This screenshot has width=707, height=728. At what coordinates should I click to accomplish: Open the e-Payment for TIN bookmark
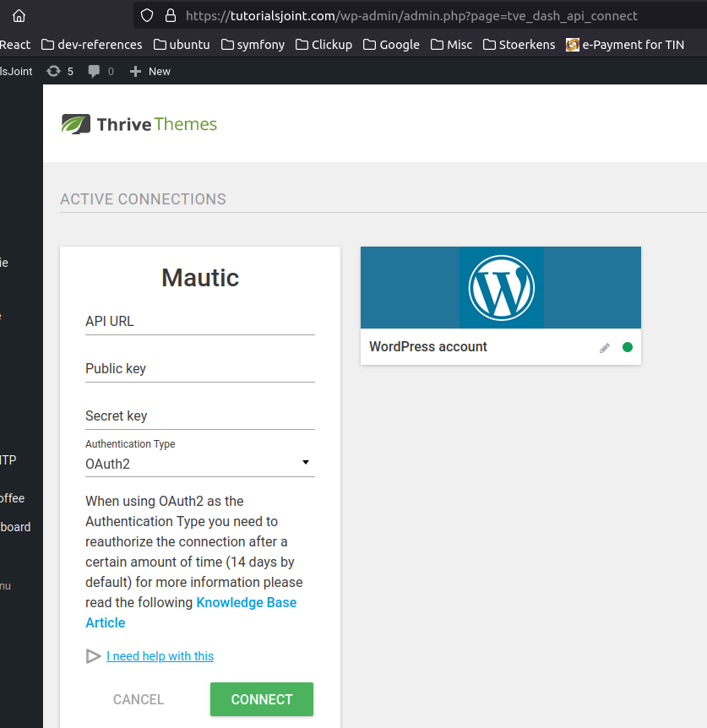(625, 45)
